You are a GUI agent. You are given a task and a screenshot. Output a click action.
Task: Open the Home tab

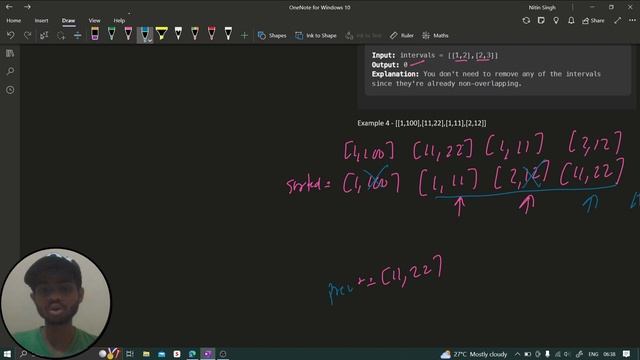pyautogui.click(x=13, y=20)
